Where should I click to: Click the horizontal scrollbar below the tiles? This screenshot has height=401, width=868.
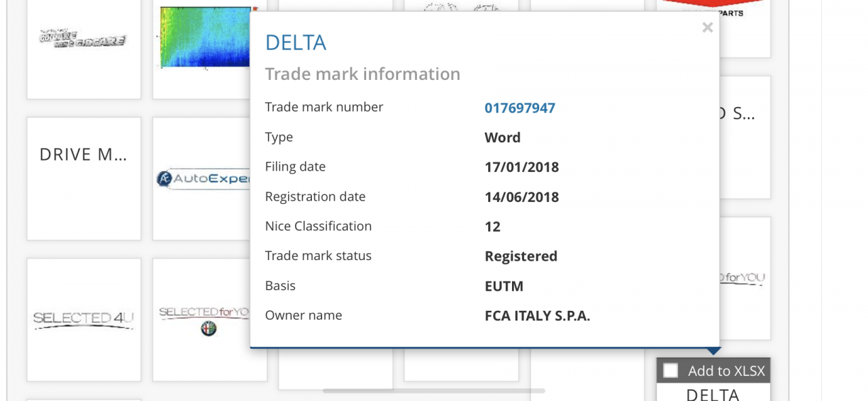434,391
